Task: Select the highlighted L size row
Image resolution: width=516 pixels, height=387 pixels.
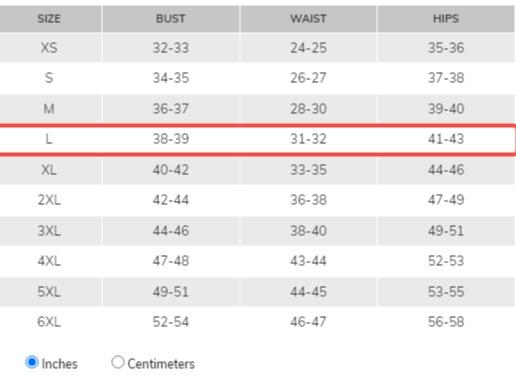Action: pyautogui.click(x=257, y=139)
